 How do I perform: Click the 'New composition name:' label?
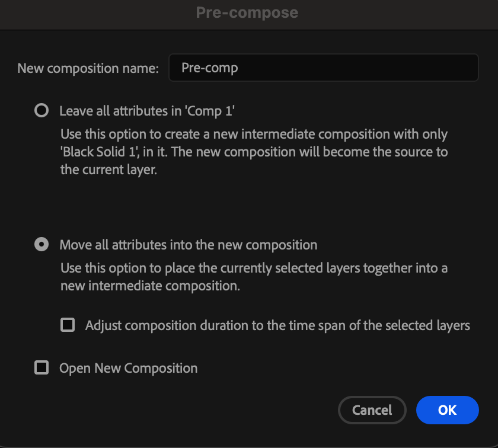coord(88,68)
